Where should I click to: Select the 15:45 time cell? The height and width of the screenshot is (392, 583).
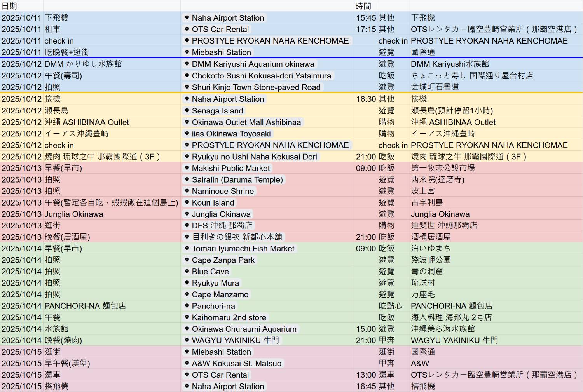click(366, 18)
